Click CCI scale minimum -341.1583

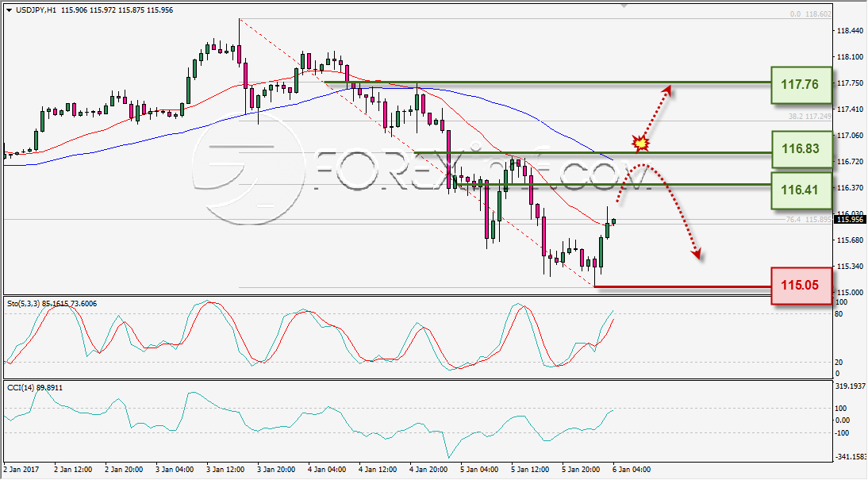coord(850,457)
